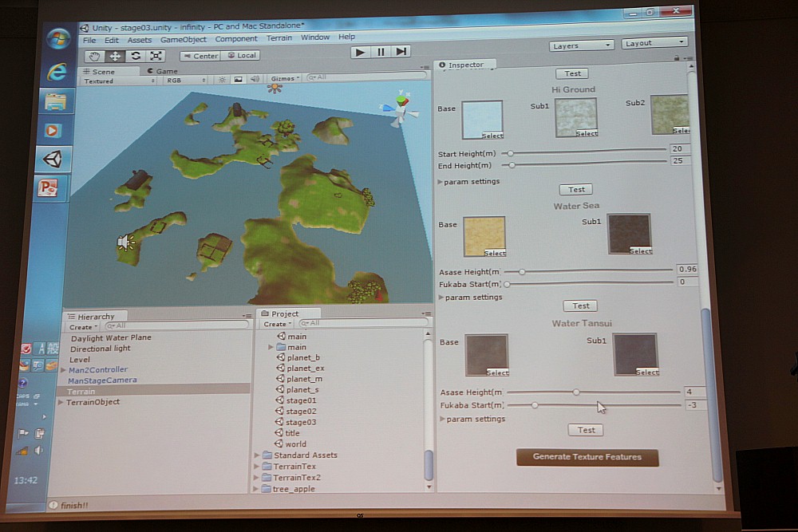Click the Scene view search field
The width and height of the screenshot is (798, 532).
point(366,77)
